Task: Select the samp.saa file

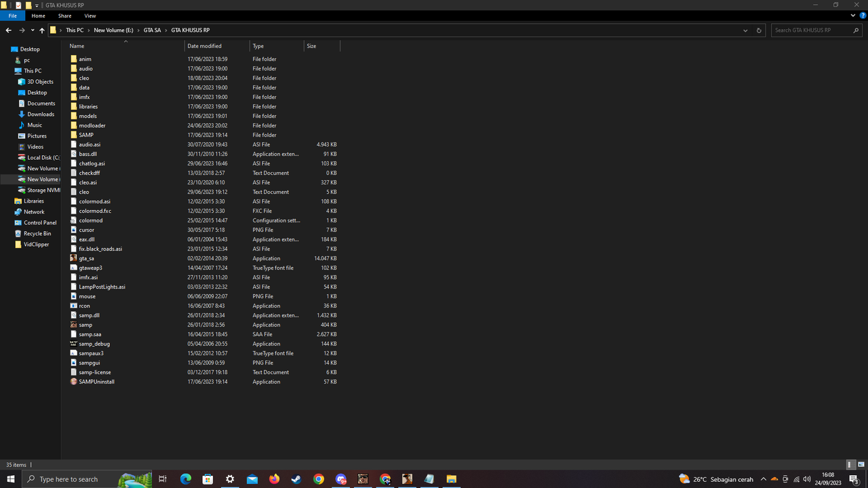Action: pyautogui.click(x=90, y=334)
